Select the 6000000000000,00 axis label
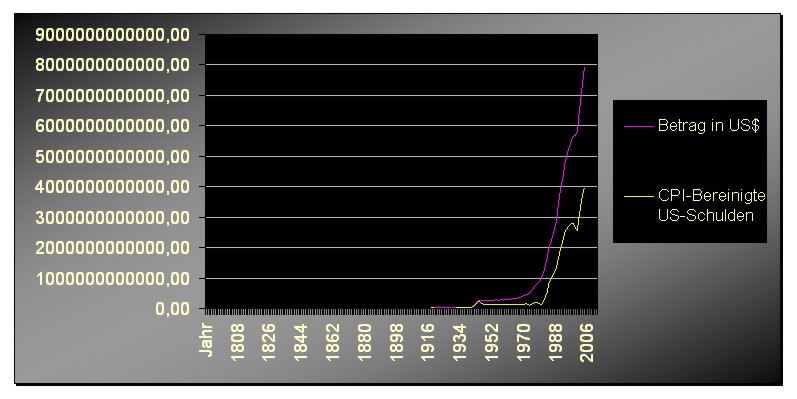 tap(112, 126)
